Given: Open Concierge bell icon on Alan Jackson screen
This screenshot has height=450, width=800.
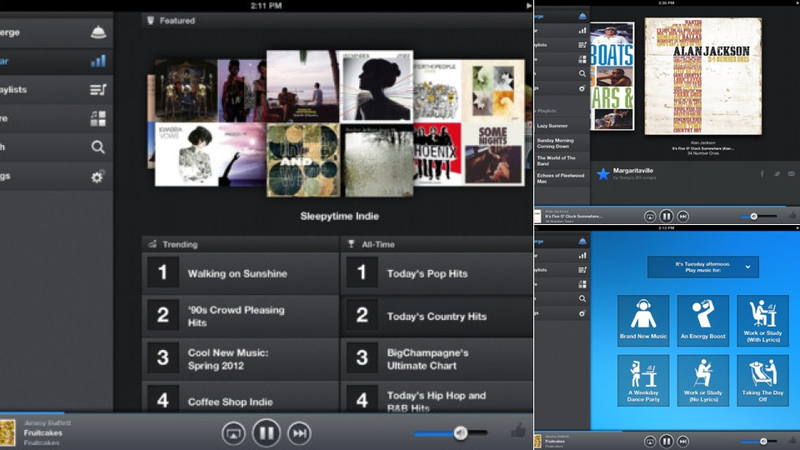Looking at the screenshot, I should point(582,16).
